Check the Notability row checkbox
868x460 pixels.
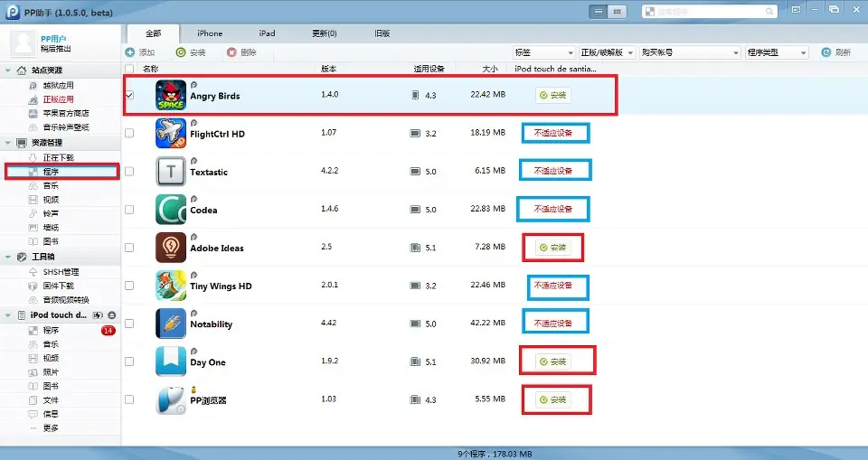click(x=129, y=324)
